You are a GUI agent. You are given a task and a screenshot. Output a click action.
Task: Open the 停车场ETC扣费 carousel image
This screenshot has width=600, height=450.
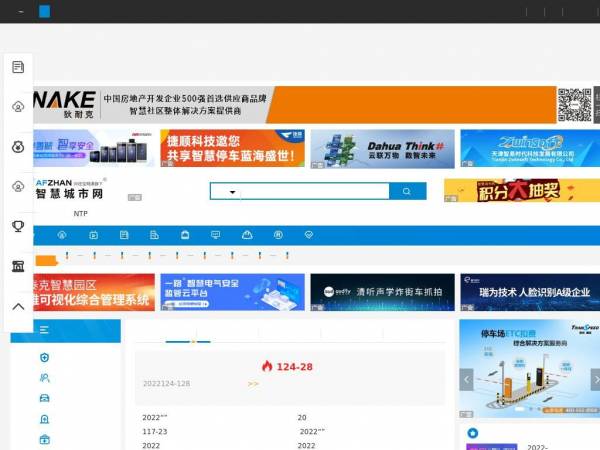(x=530, y=368)
